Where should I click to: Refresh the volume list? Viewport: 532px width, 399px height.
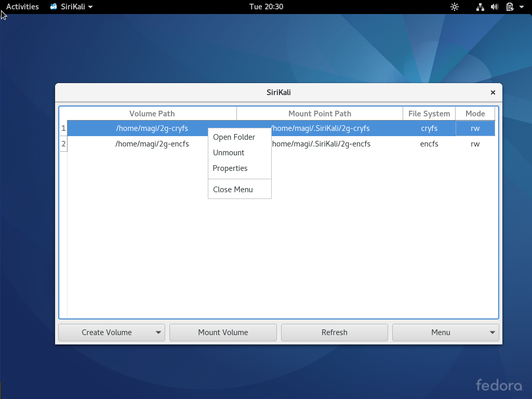click(x=334, y=332)
